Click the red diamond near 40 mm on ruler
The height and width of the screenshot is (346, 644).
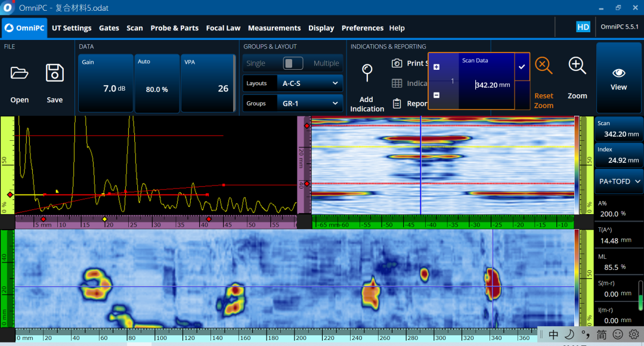click(209, 220)
